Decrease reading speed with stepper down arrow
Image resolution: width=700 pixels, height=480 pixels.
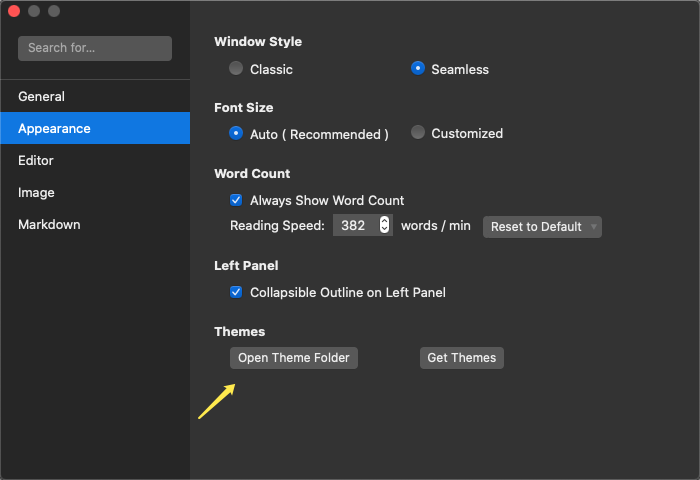(x=384, y=231)
